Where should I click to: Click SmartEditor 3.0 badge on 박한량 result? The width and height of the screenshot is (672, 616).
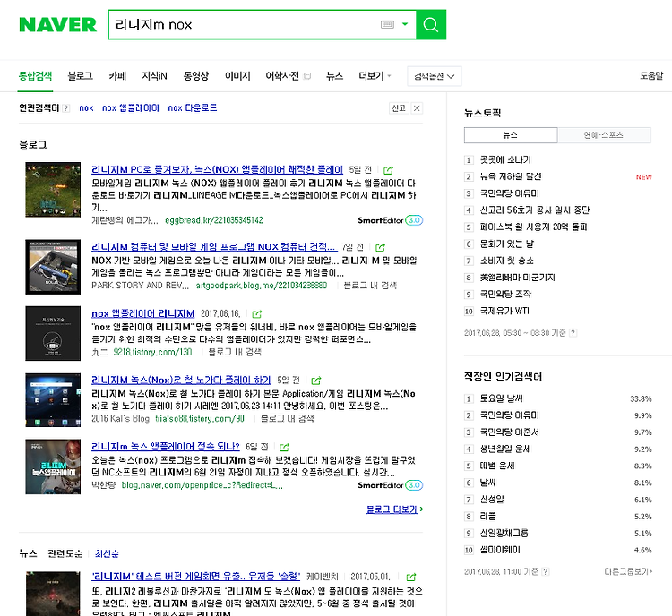point(391,485)
